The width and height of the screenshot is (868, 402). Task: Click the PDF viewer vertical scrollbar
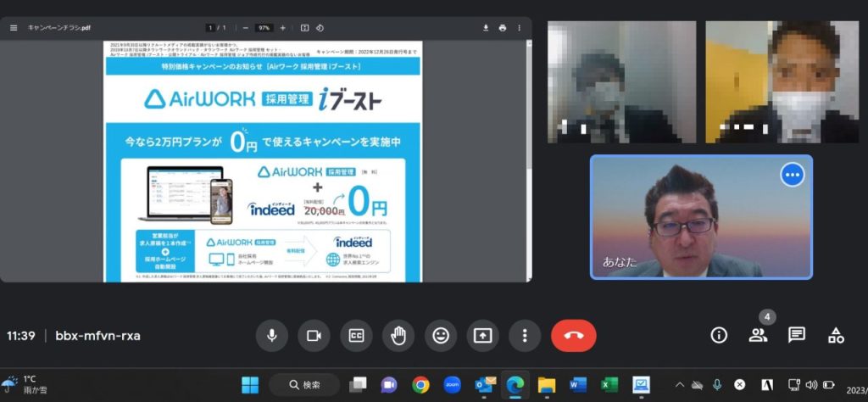pos(529,105)
